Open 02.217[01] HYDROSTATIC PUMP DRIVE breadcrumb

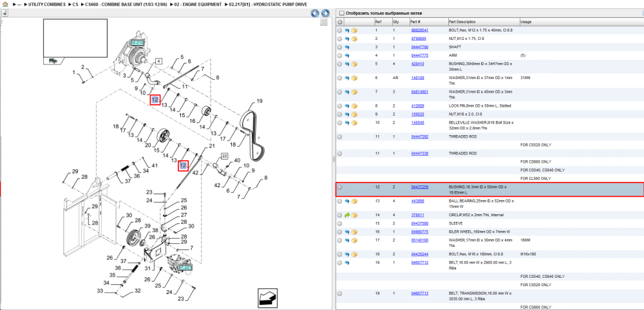tap(268, 4)
